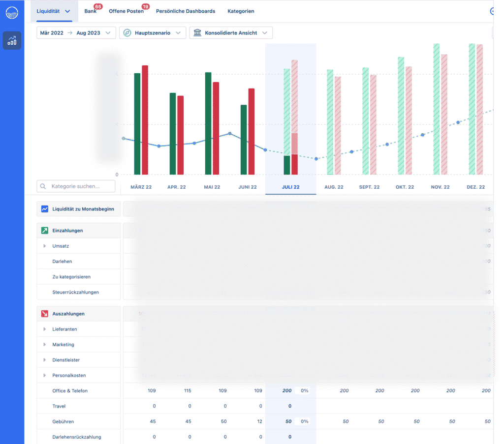Image resolution: width=504 pixels, height=444 pixels.
Task: Open the Offene Posten tab
Action: [x=126, y=11]
